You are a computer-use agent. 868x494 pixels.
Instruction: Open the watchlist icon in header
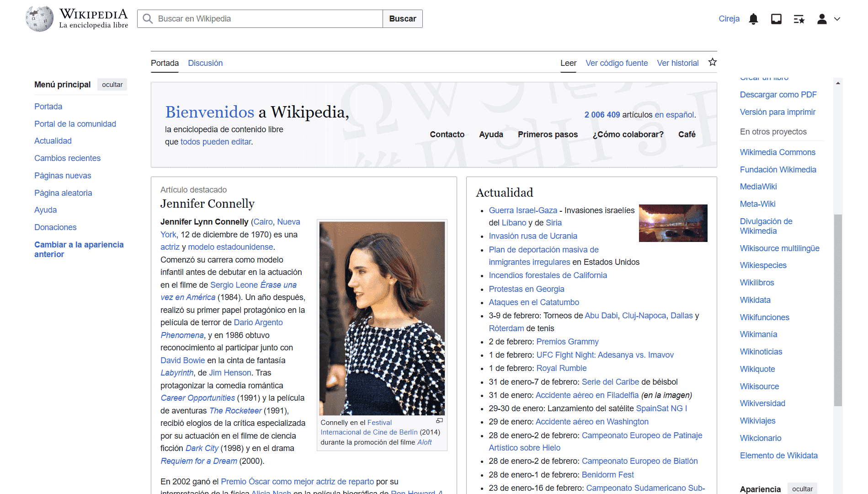point(799,19)
